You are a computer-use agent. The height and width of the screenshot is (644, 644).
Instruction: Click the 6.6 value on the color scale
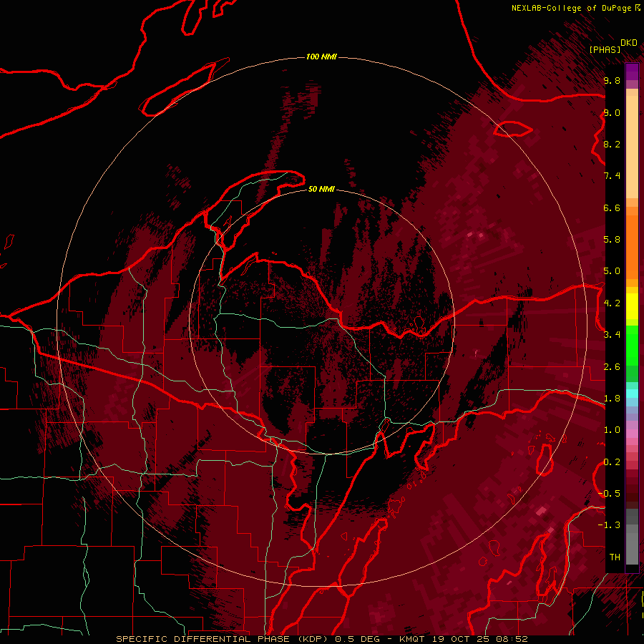pyautogui.click(x=612, y=208)
